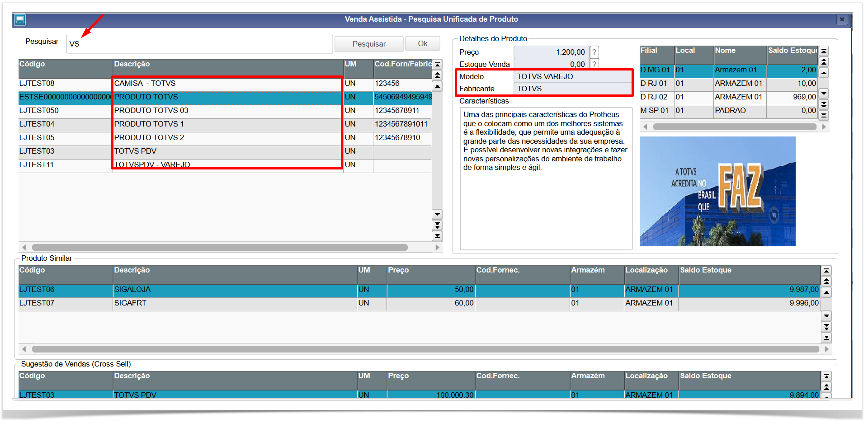
Task: Move up one row in Produto Similar grid
Action: [x=826, y=292]
